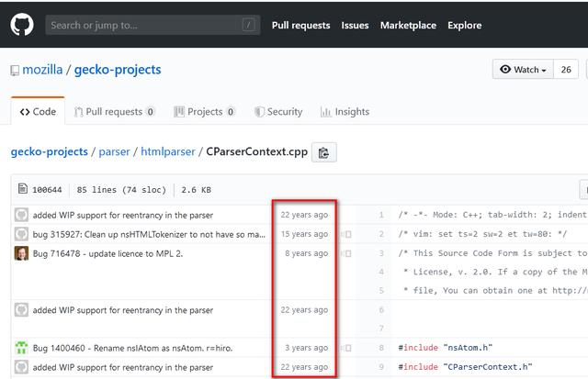Image resolution: width=588 pixels, height=379 pixels.
Task: Open the mozilla organization link
Action: 42,70
